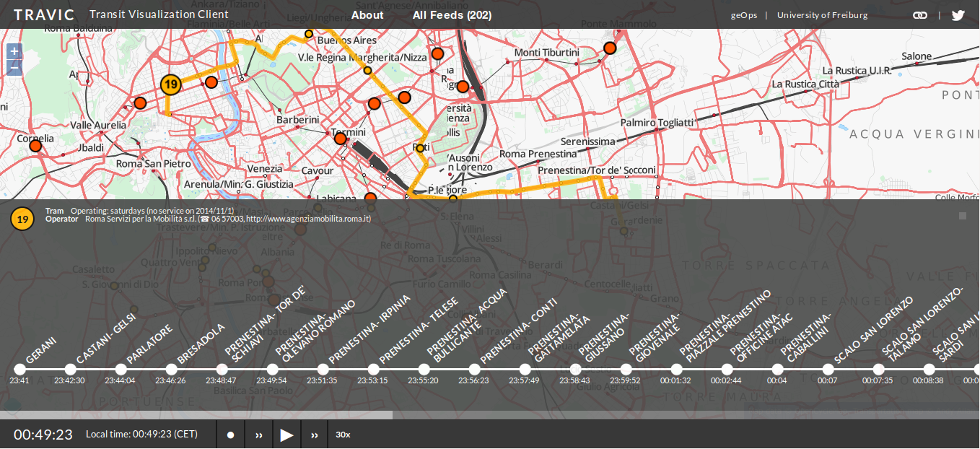Click the 23:41 departure time
Viewport: 980px width, 449px height.
pos(19,380)
